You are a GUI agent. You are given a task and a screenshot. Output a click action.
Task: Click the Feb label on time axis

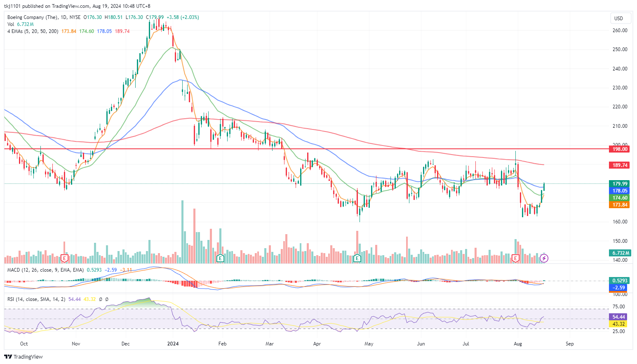(x=222, y=344)
